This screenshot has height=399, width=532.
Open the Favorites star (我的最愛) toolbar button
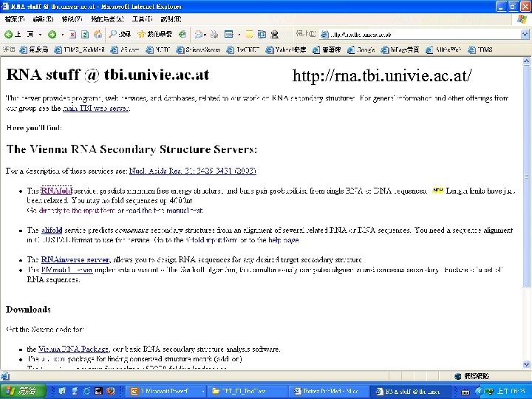(x=155, y=34)
